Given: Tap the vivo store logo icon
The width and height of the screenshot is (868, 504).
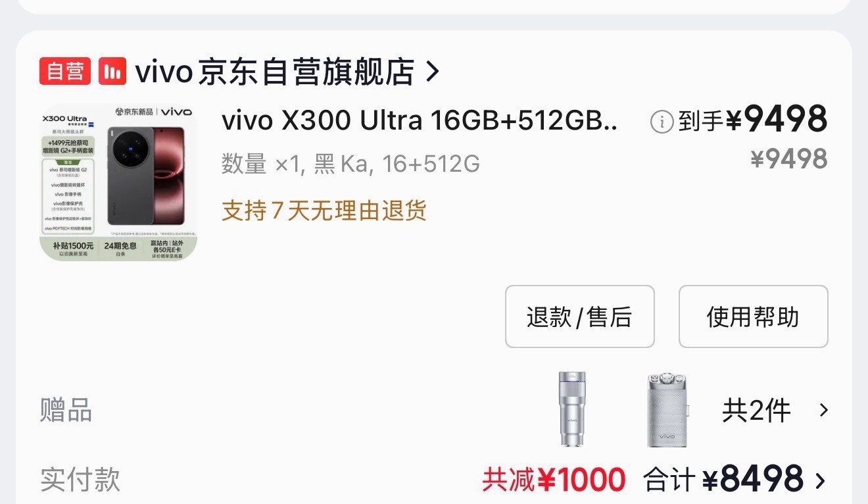Looking at the screenshot, I should pyautogui.click(x=112, y=71).
